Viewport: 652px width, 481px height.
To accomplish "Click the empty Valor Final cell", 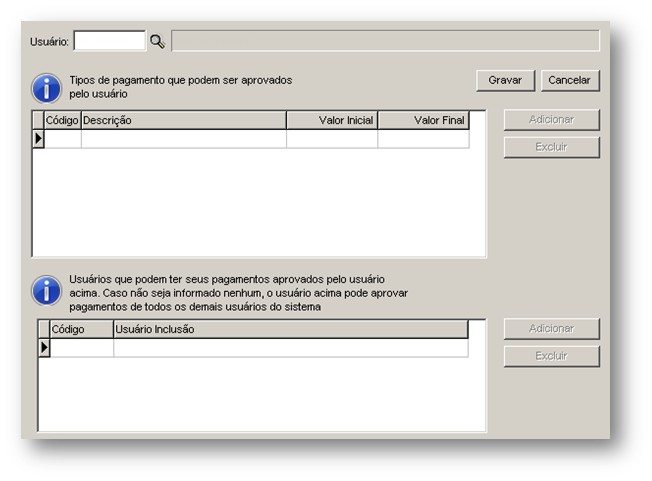I will (x=424, y=139).
